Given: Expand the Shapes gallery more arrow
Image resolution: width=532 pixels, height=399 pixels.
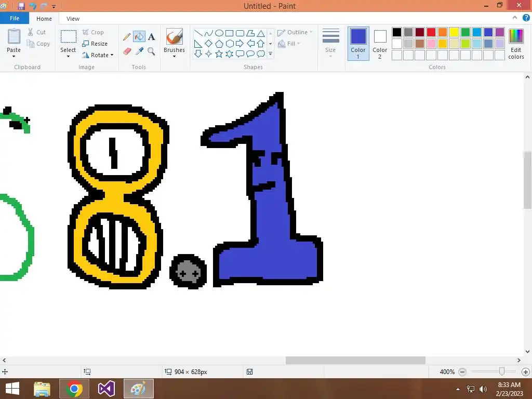Looking at the screenshot, I should [270, 54].
